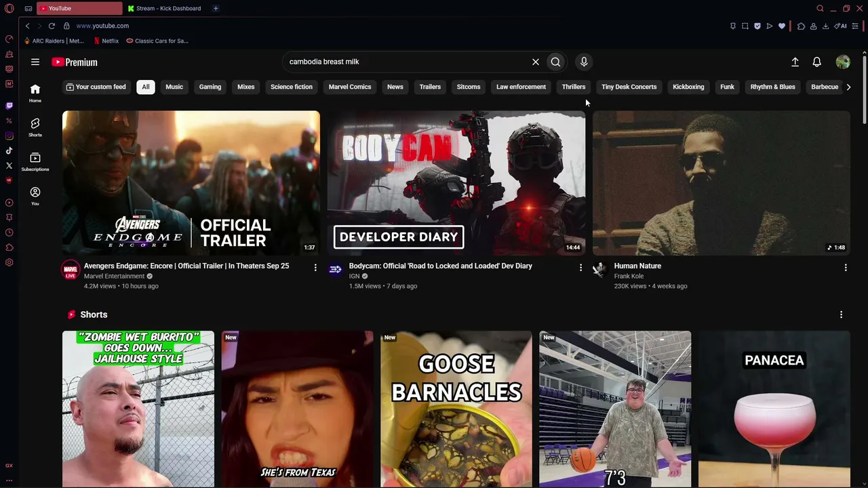This screenshot has width=868, height=488.
Task: Open ARC Raiders bookmark
Action: pyautogui.click(x=53, y=41)
